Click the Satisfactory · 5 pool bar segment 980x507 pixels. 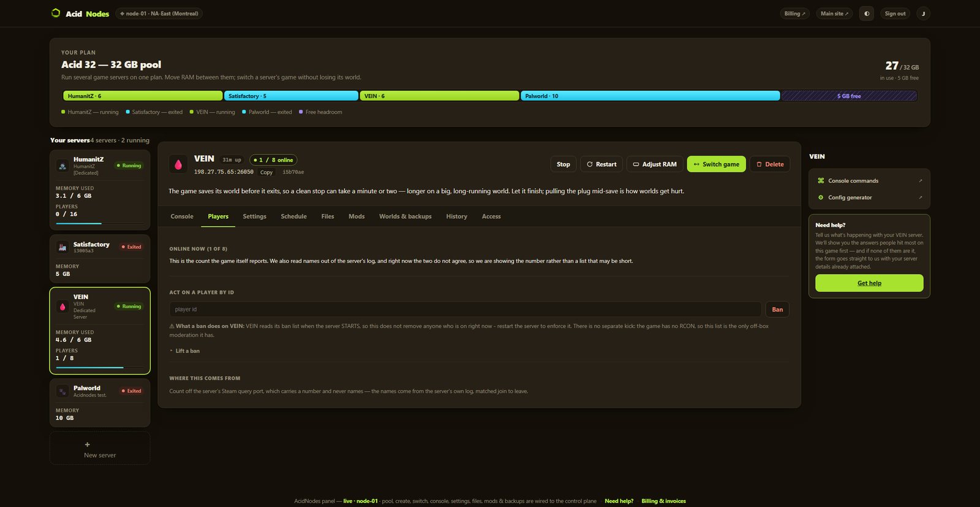(291, 96)
